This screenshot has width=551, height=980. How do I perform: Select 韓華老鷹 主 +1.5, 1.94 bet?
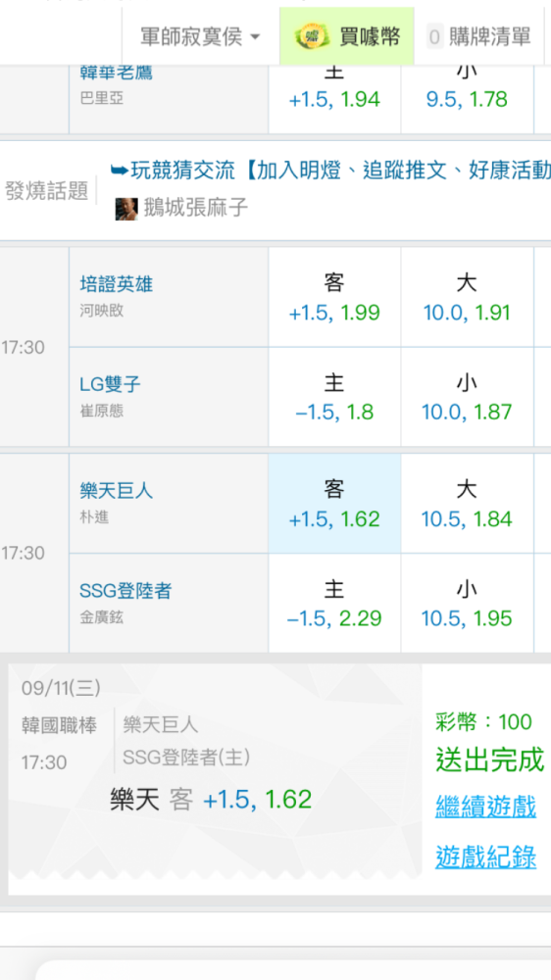334,92
